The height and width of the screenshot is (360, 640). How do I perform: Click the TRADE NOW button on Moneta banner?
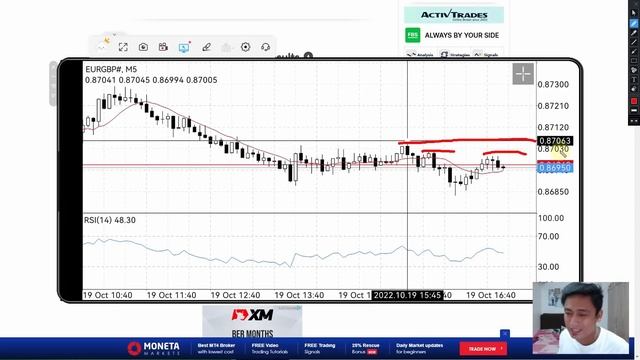click(x=483, y=349)
